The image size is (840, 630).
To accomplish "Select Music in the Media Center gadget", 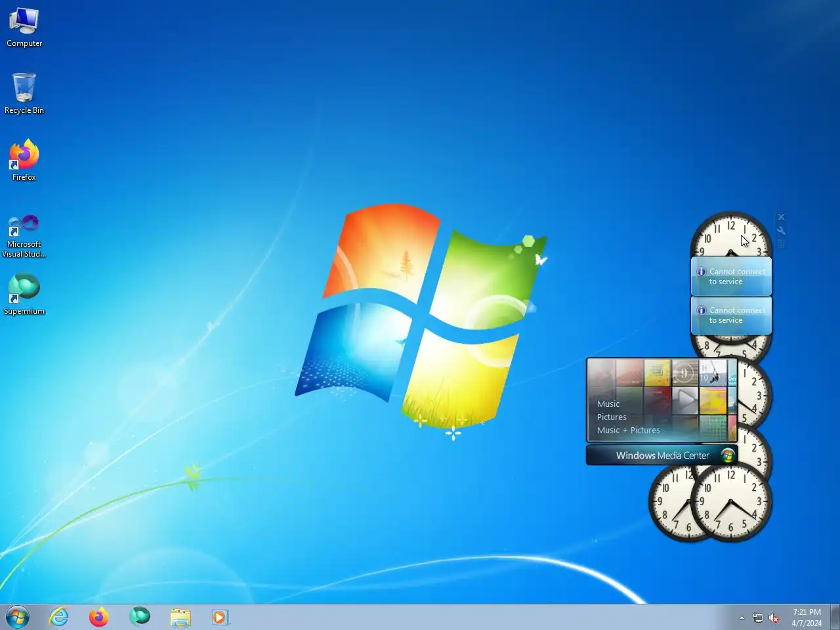I will pyautogui.click(x=608, y=404).
